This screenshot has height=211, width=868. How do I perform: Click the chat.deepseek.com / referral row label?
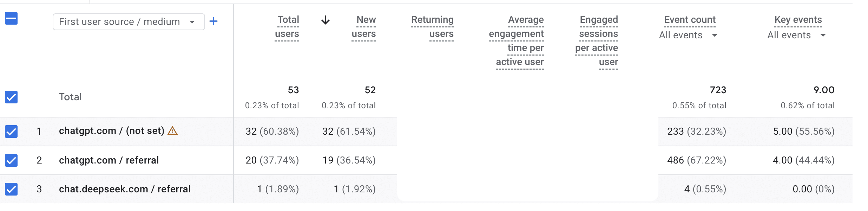pyautogui.click(x=125, y=189)
